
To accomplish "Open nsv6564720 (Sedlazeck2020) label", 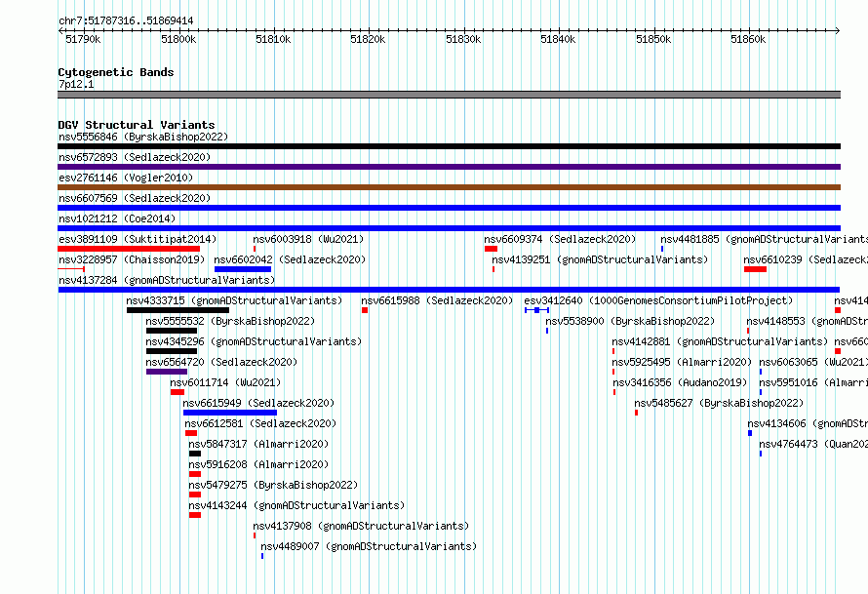I will click(221, 362).
